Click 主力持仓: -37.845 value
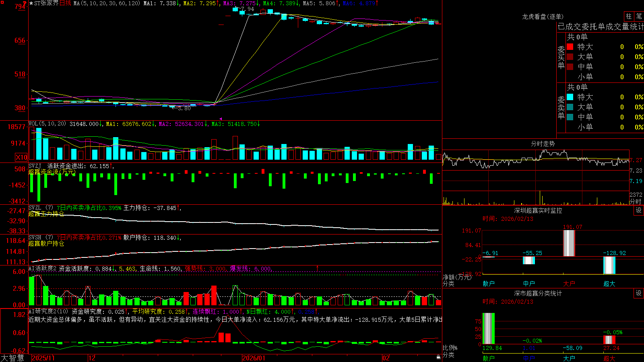The height and width of the screenshot is (362, 644). [x=150, y=208]
